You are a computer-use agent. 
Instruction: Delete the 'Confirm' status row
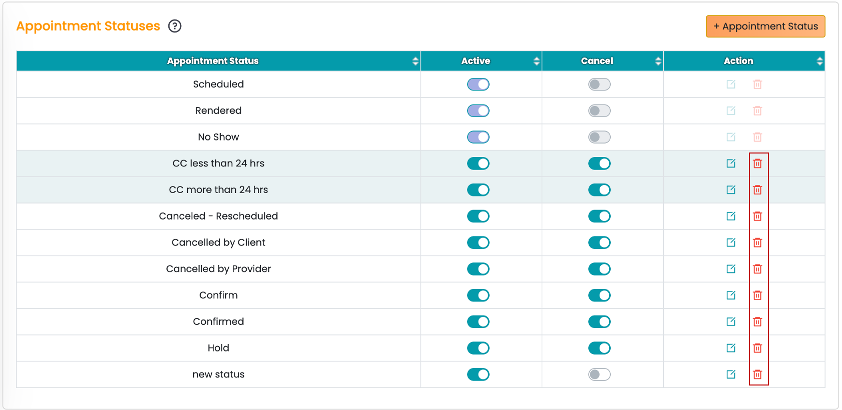[757, 295]
